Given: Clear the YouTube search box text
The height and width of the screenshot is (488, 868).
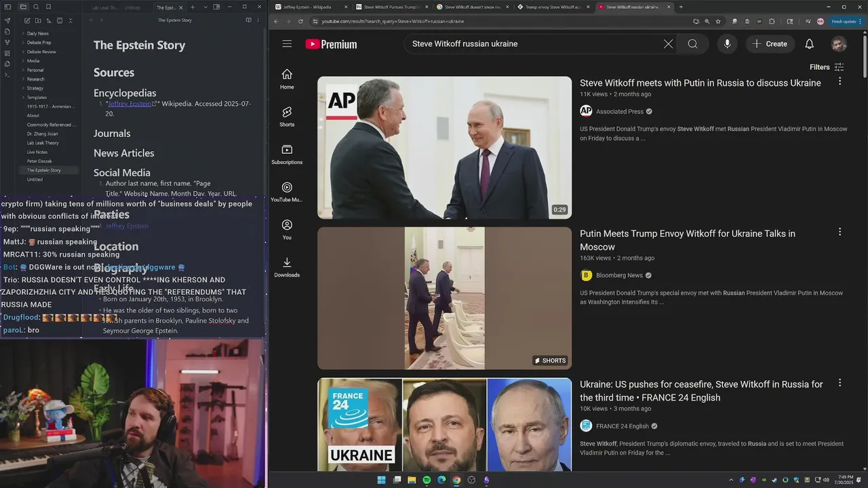Looking at the screenshot, I should pyautogui.click(x=668, y=44).
